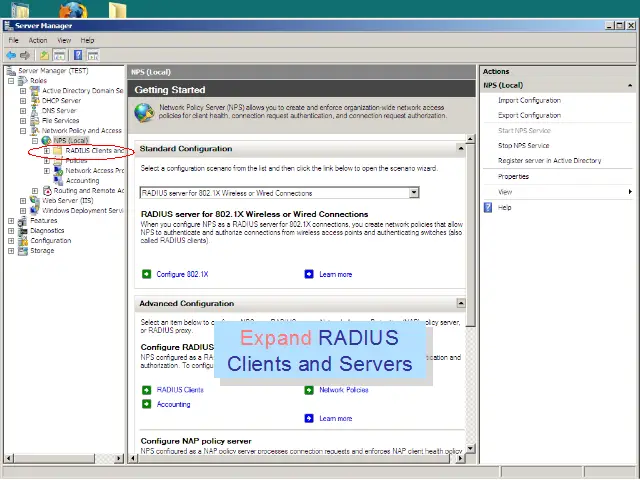This screenshot has width=640, height=480.
Task: Click the RADIUS Clients and Servers folder icon
Action: (x=58, y=151)
